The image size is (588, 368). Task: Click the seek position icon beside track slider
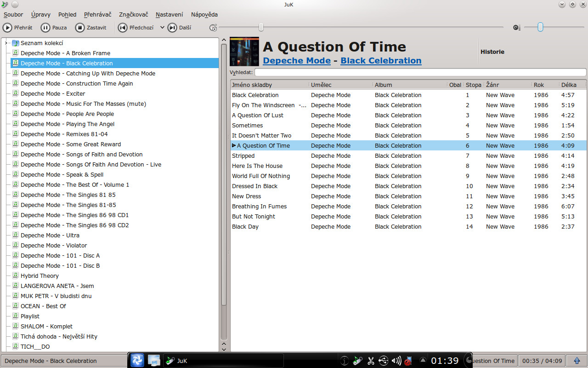click(213, 28)
